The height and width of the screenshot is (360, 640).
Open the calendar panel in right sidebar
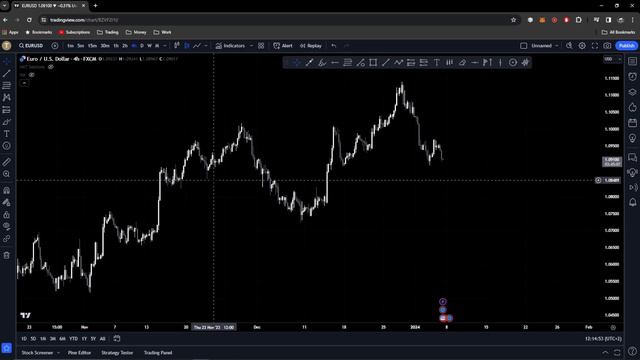click(x=633, y=122)
